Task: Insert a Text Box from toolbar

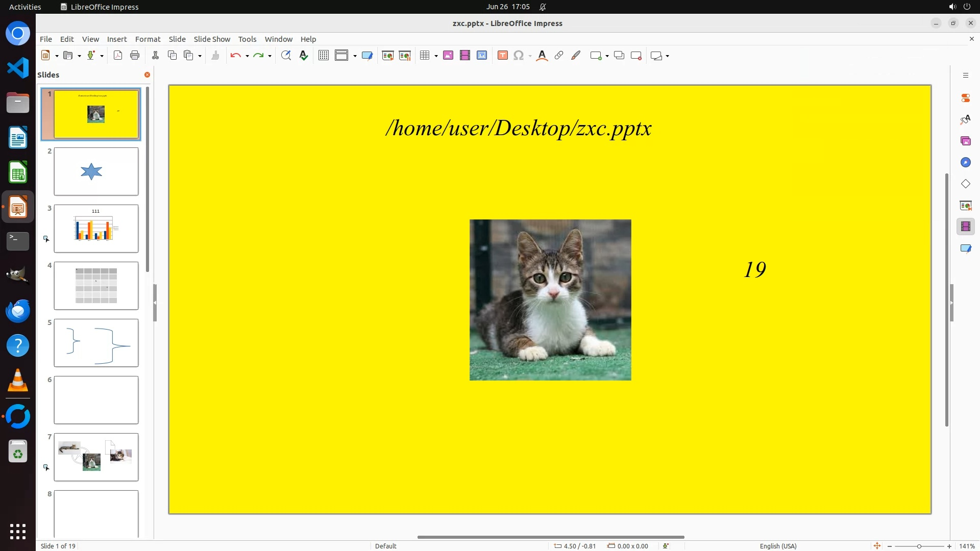Action: tap(503, 56)
